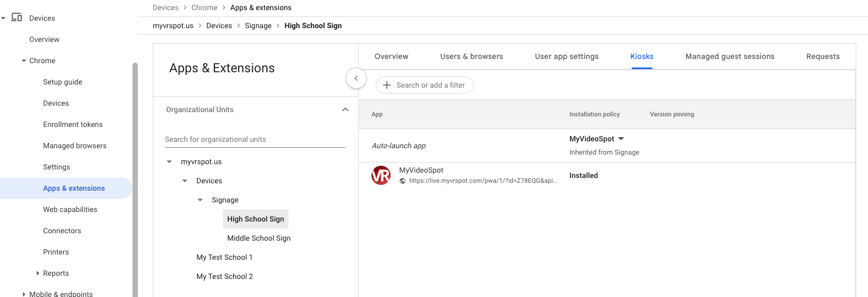
Task: Click Chrome in the top breadcrumb
Action: [204, 7]
